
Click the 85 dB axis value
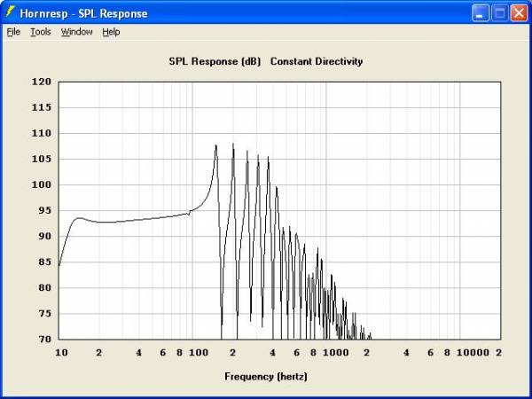pyautogui.click(x=44, y=262)
